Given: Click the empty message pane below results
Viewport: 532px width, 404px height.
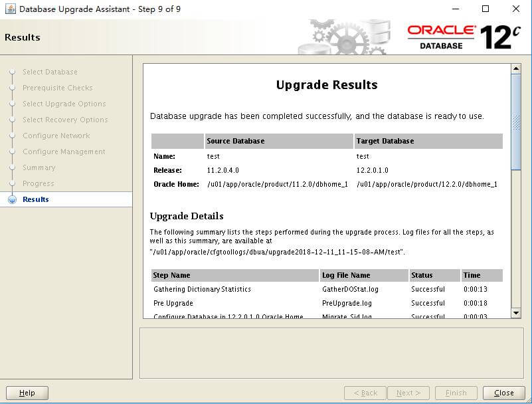Looking at the screenshot, I should (x=331, y=353).
